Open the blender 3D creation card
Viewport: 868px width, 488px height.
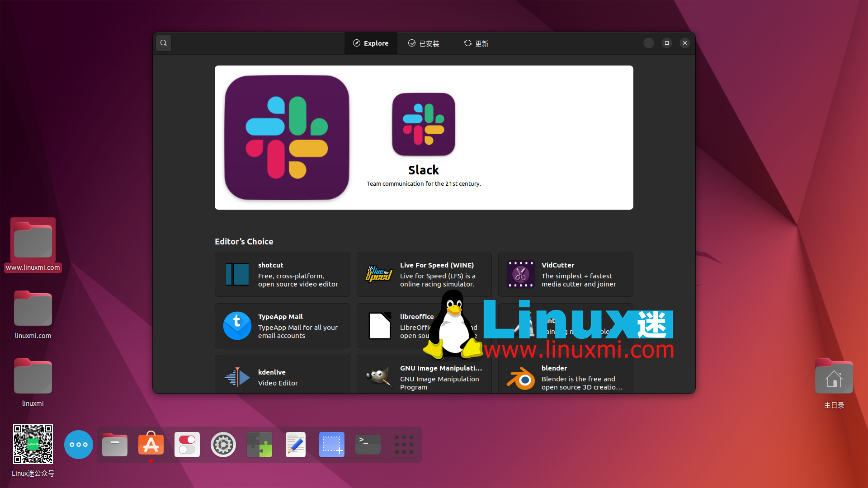[566, 374]
